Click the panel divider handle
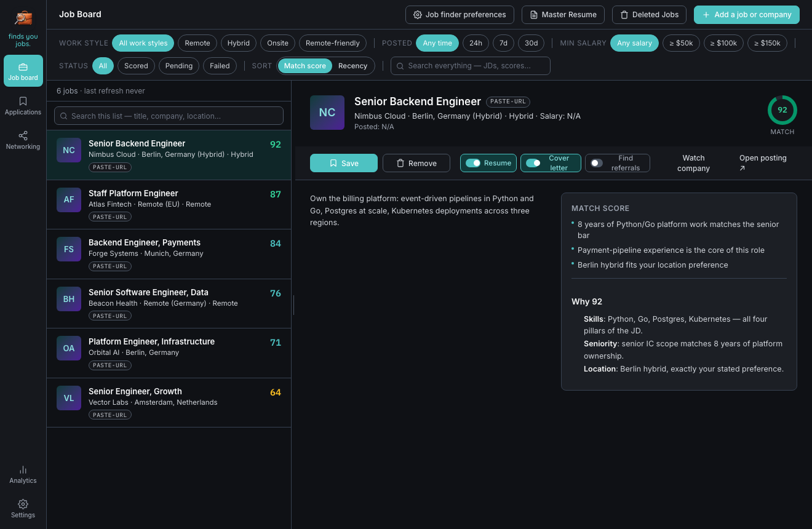 click(x=293, y=304)
